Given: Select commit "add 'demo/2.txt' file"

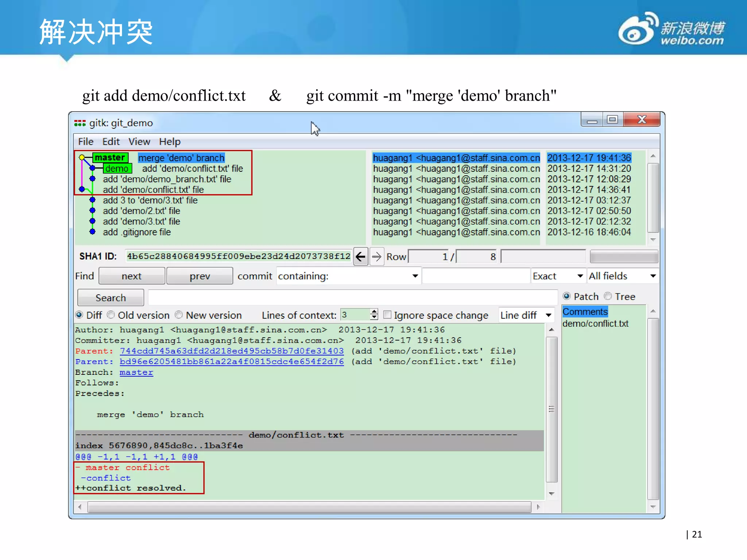Looking at the screenshot, I should [x=142, y=211].
